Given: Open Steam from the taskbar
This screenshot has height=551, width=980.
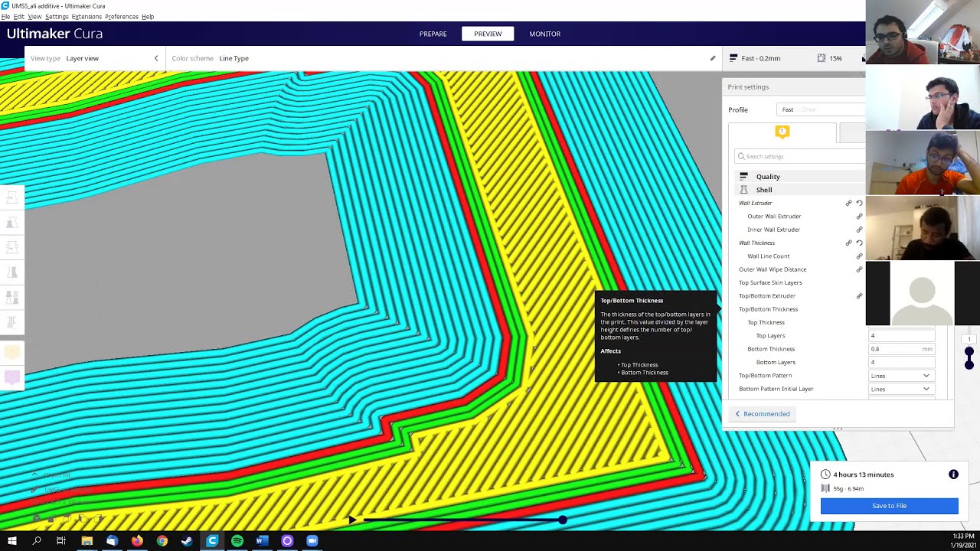Looking at the screenshot, I should (x=187, y=541).
